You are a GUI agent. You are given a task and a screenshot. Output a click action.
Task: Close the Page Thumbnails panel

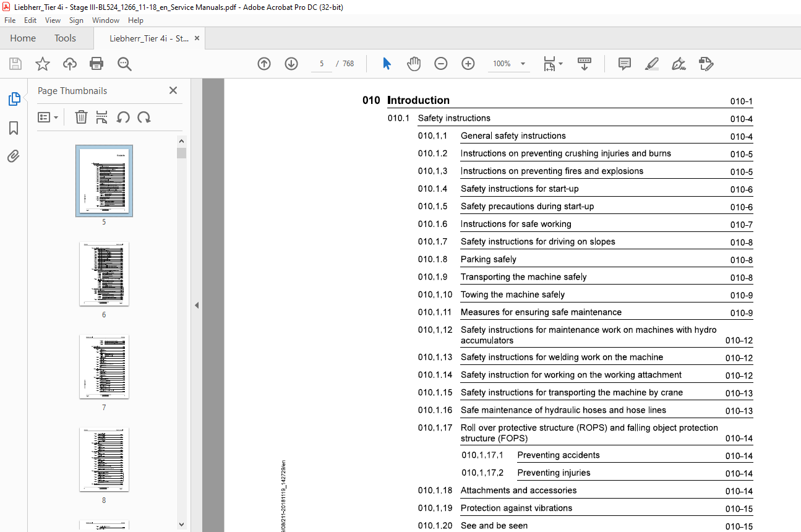(173, 90)
